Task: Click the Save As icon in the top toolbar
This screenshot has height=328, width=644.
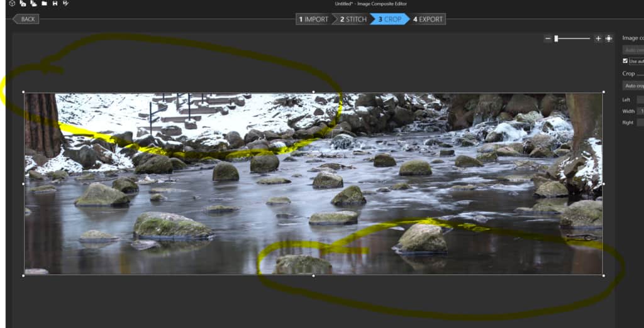Action: tap(65, 3)
